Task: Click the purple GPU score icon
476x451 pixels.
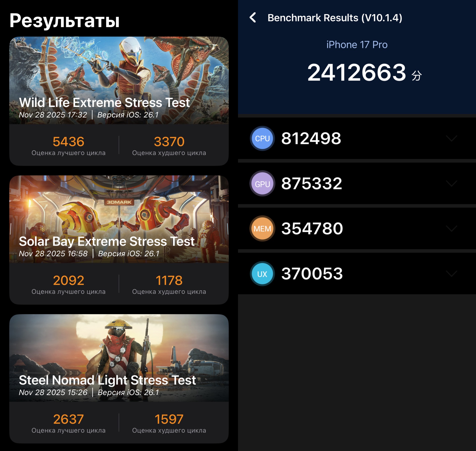Action: click(262, 184)
